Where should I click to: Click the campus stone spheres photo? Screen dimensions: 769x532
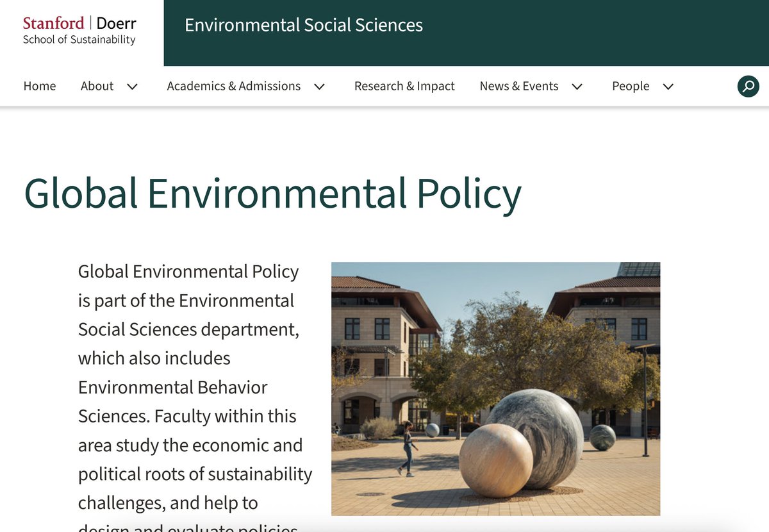pos(495,389)
